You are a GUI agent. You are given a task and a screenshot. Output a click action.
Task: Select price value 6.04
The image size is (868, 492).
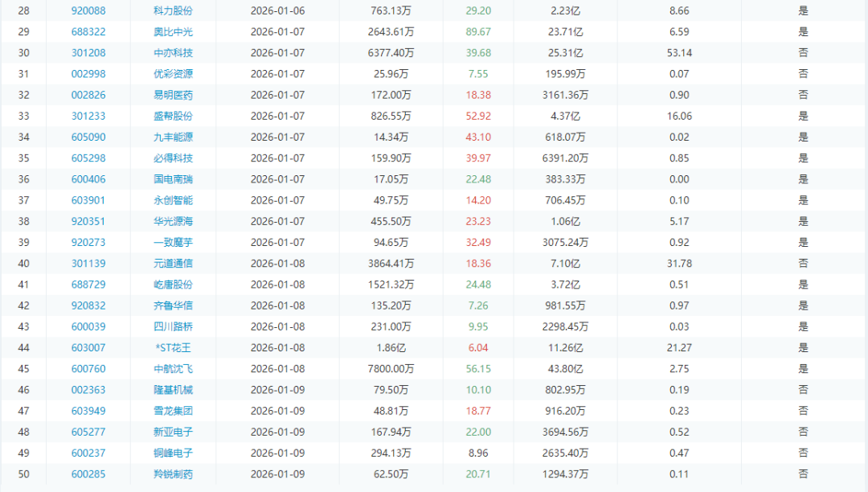[478, 347]
